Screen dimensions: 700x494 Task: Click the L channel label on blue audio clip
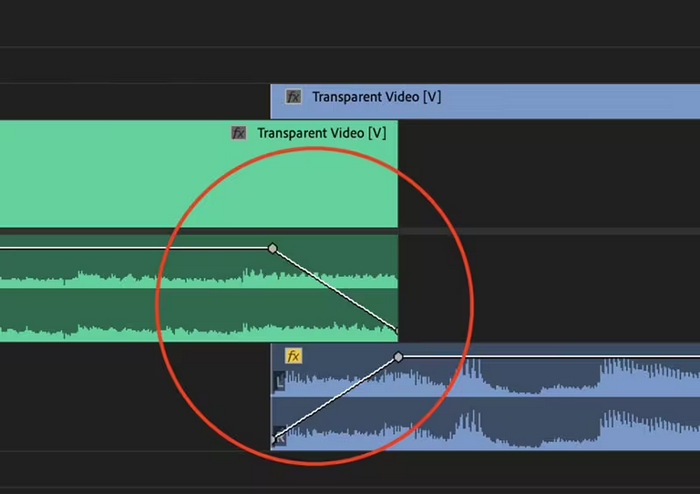click(279, 382)
